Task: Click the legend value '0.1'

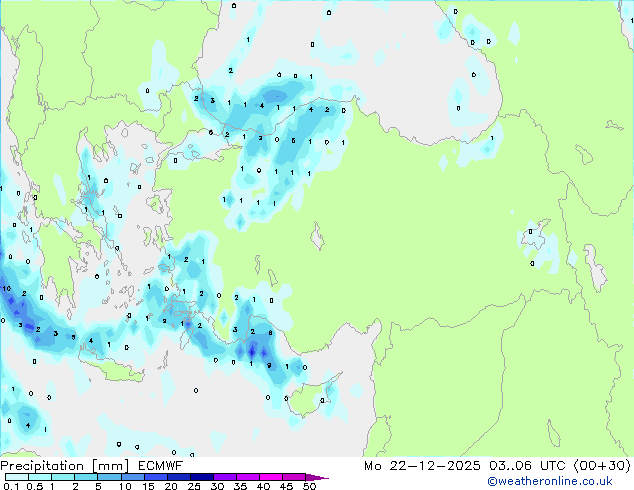Action: click(11, 486)
